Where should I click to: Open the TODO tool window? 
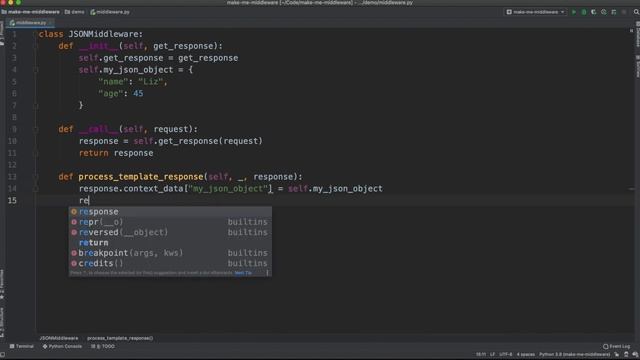(x=103, y=346)
